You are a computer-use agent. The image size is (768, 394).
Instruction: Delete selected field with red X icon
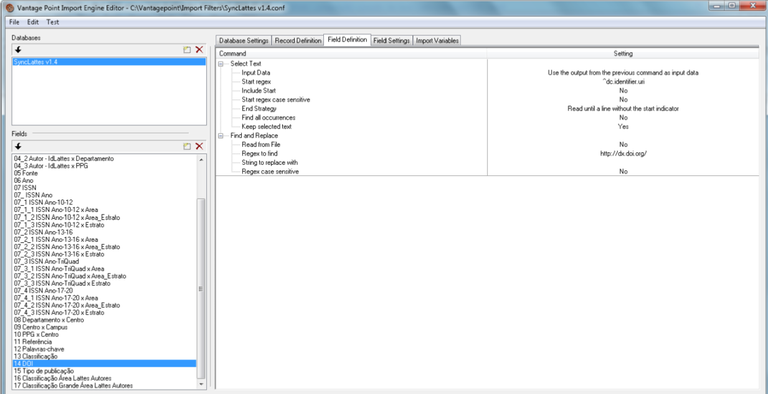[199, 146]
